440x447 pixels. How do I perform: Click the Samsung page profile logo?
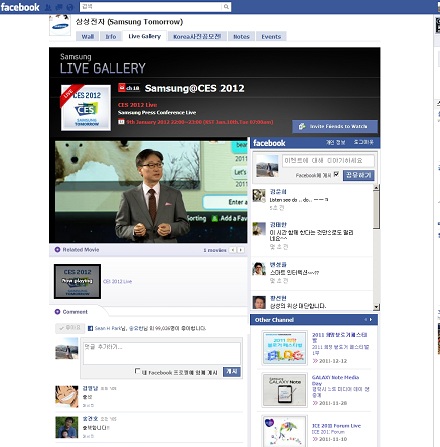click(60, 25)
